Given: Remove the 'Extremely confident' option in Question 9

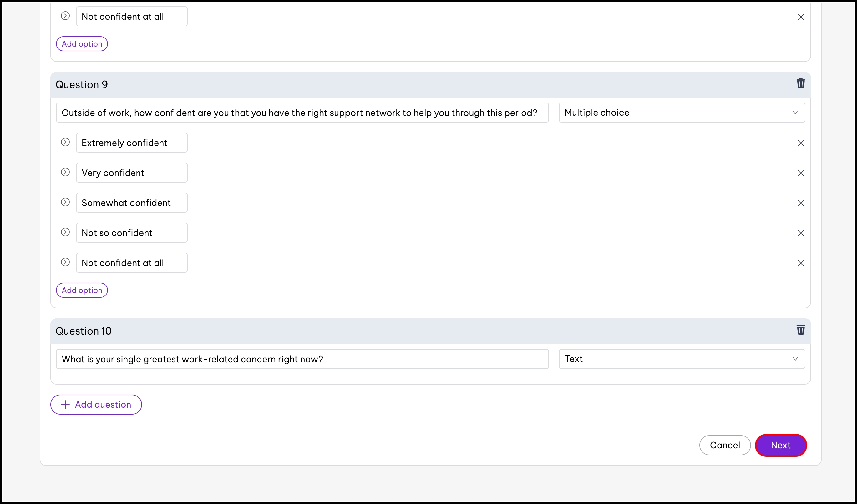Looking at the screenshot, I should click(801, 144).
